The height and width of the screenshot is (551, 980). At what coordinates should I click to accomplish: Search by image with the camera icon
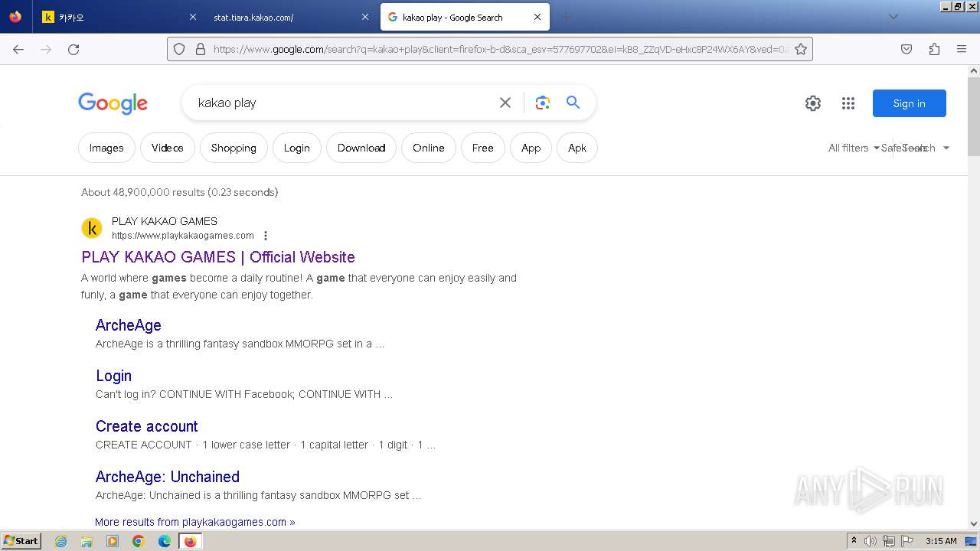click(x=543, y=103)
